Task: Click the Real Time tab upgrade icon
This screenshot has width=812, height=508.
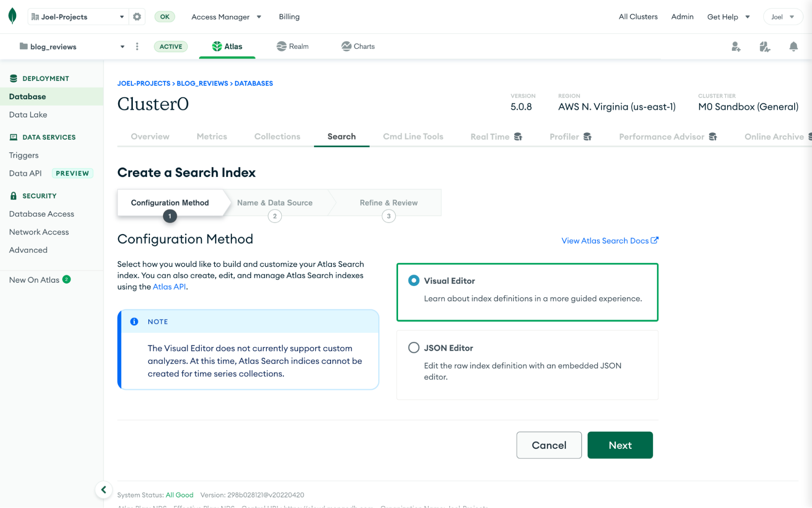Action: pos(518,137)
